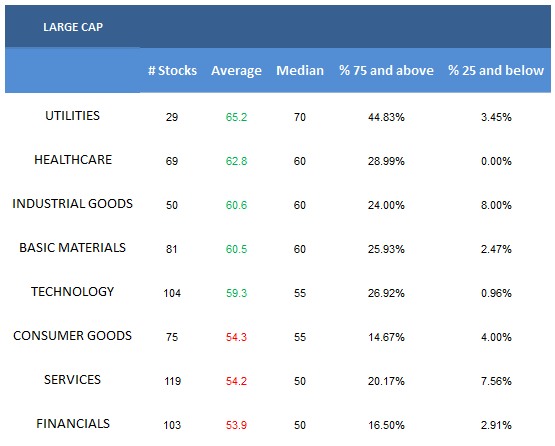This screenshot has width=555, height=446.
Task: Click the 7.56% value in Services row
Action: coord(496,381)
